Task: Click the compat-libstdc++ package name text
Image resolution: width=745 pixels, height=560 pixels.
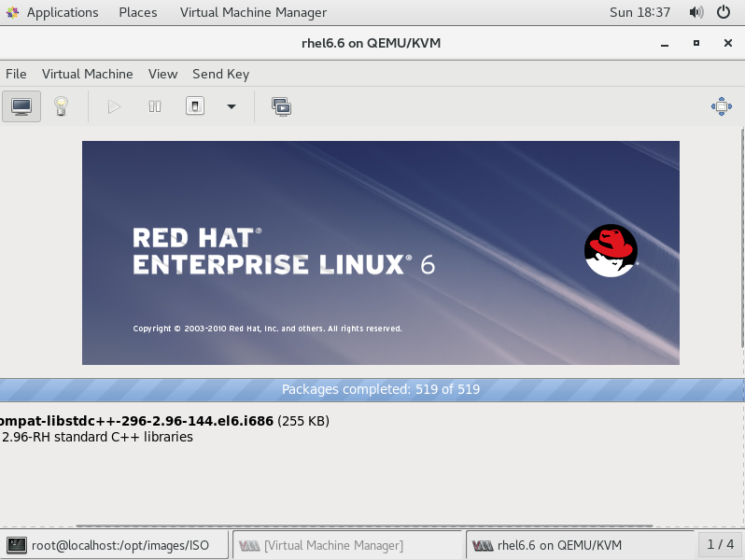Action: pyautogui.click(x=137, y=421)
